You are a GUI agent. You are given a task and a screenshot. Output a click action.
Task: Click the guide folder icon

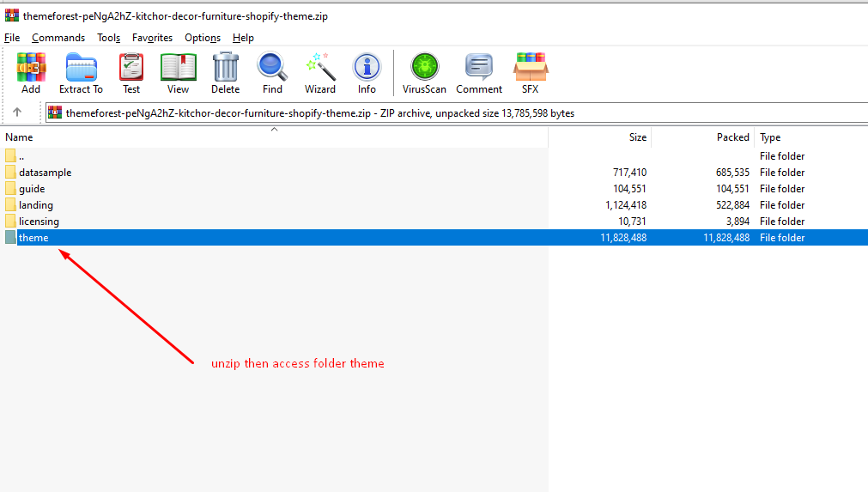[x=10, y=189]
